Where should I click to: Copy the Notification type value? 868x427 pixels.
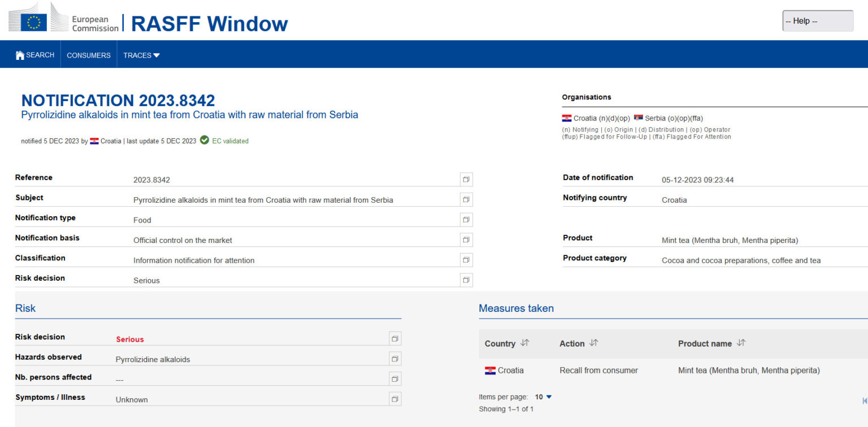click(x=466, y=220)
